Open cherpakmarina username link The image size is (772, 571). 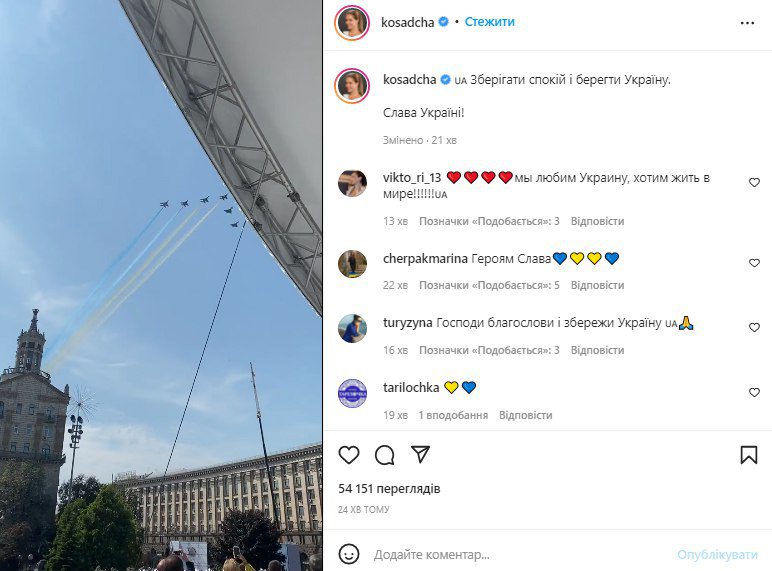coord(425,258)
